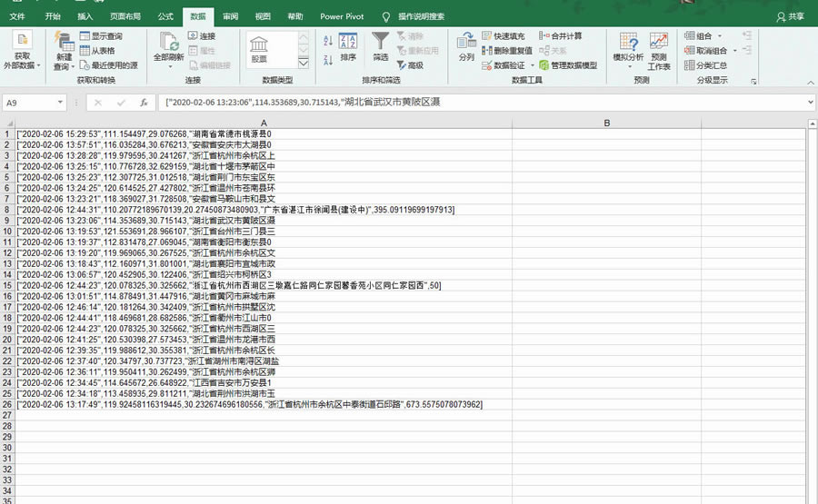Select cell A26 with 中泰街道石印路
The width and height of the screenshot is (818, 504).
click(x=264, y=404)
